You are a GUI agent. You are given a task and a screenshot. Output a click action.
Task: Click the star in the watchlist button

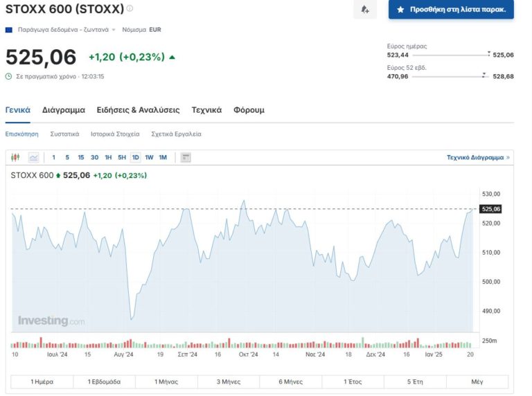(400, 10)
